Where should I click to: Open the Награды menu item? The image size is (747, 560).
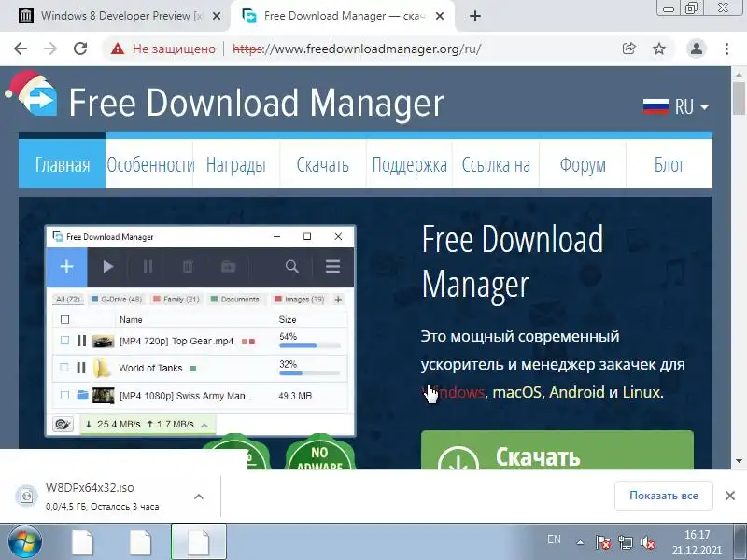click(236, 165)
